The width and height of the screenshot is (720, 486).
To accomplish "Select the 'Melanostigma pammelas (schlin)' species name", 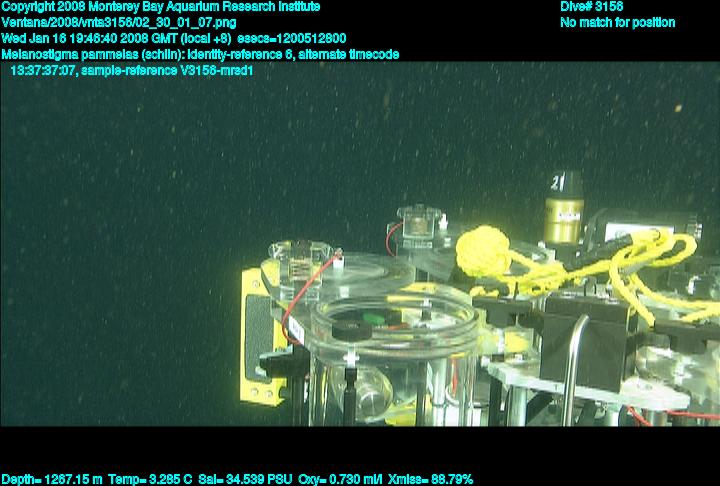I will pyautogui.click(x=93, y=55).
